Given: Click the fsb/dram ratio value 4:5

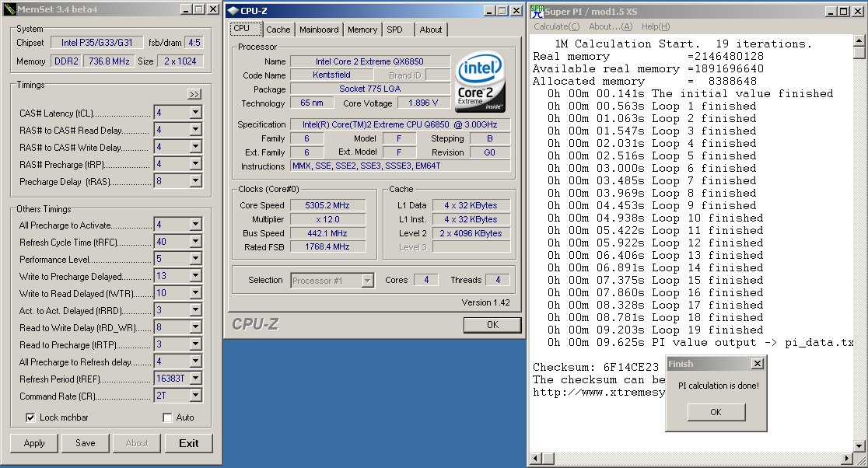Looking at the screenshot, I should click(x=194, y=43).
